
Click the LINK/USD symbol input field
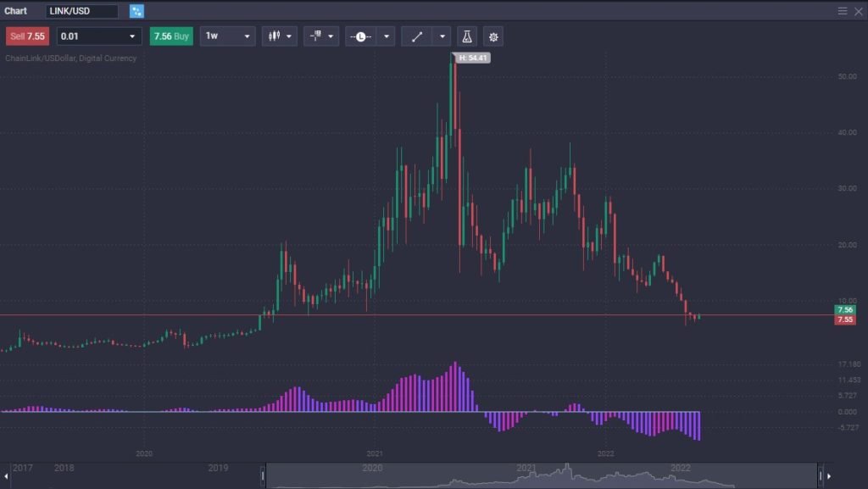(x=81, y=11)
